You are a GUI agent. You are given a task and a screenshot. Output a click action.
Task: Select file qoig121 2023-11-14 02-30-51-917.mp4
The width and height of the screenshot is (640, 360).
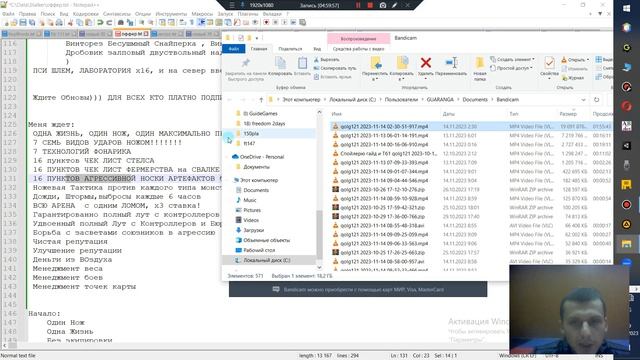pos(384,127)
